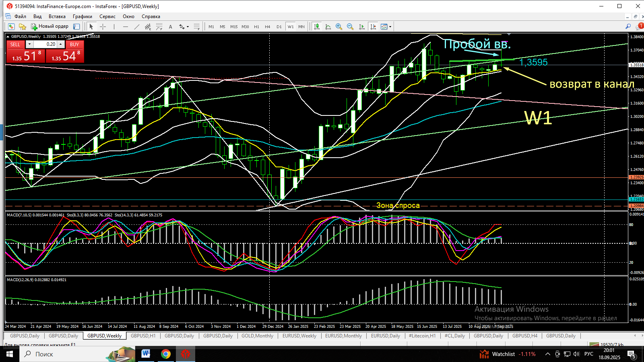
Task: Open the arrows objects dropdown
Action: (184, 27)
